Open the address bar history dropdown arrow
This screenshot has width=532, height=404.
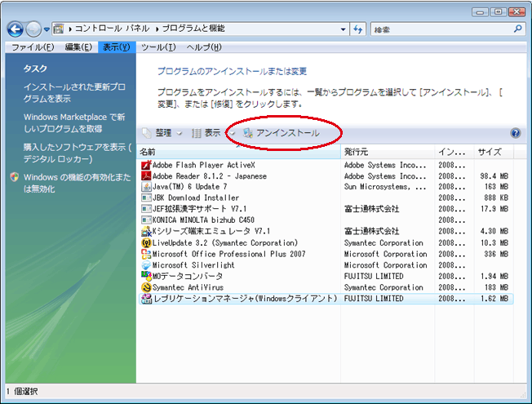343,29
